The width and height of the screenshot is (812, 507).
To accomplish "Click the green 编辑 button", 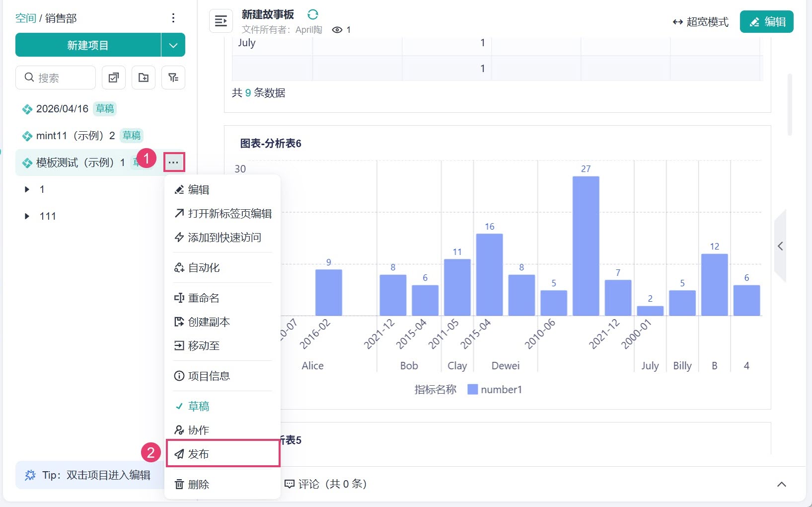I will point(766,22).
